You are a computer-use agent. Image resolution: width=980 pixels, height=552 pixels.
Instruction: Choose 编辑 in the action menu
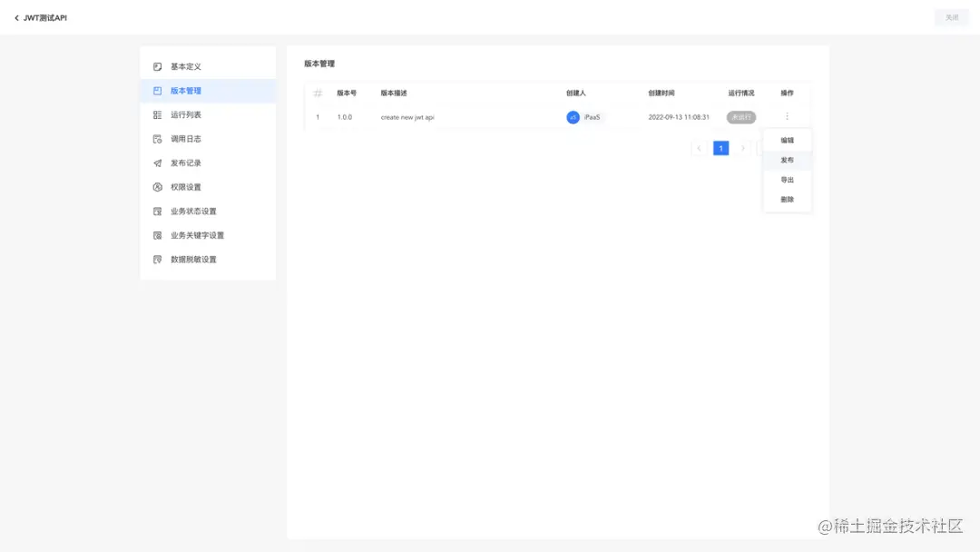[787, 141]
